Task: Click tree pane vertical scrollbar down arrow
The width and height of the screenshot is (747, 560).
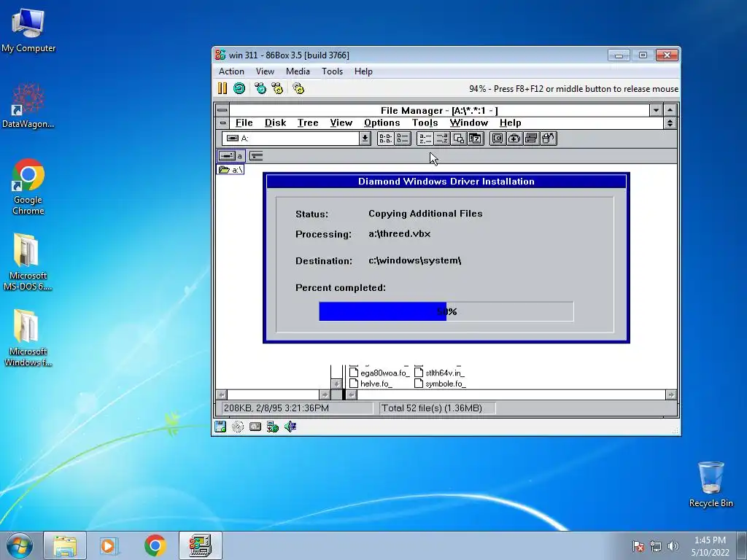Action: click(336, 384)
